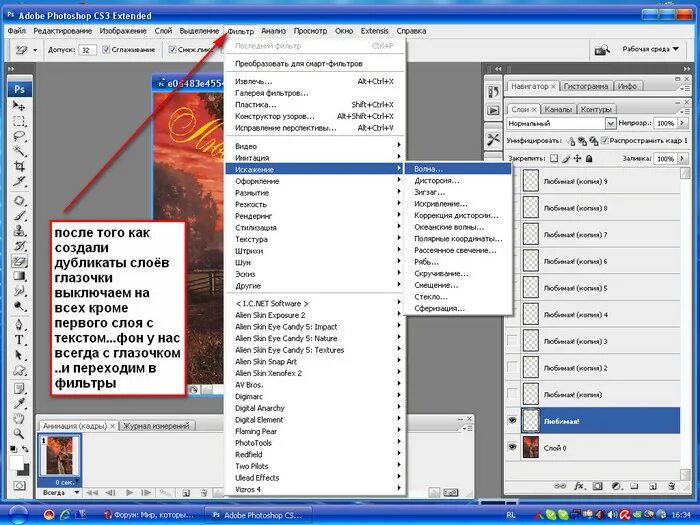Open the Редактирование menu
This screenshot has height=525, width=700.
tap(62, 31)
